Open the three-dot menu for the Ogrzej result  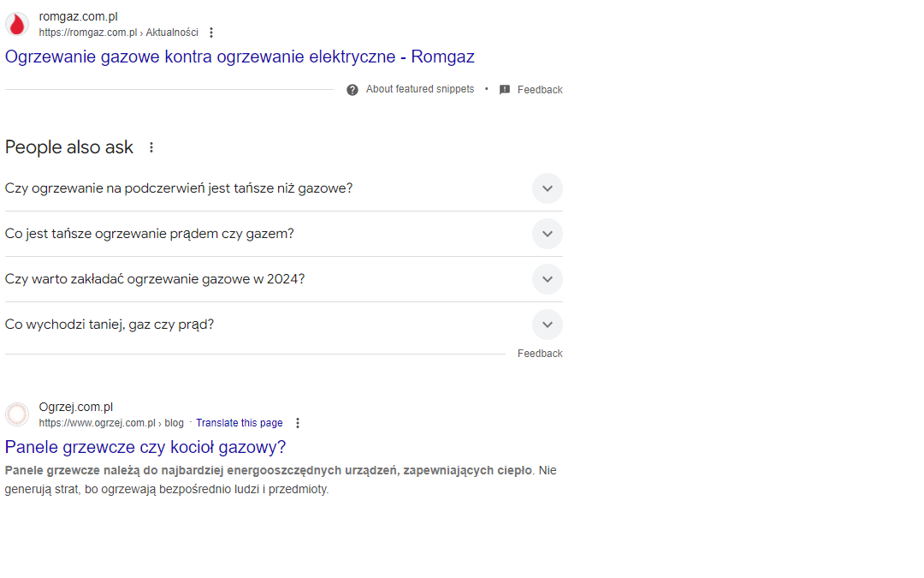[x=297, y=422]
